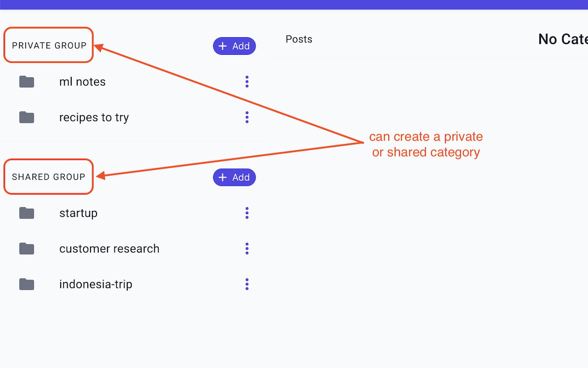Viewport: 588px width, 368px height.
Task: Show more options for customer research
Action: click(247, 249)
